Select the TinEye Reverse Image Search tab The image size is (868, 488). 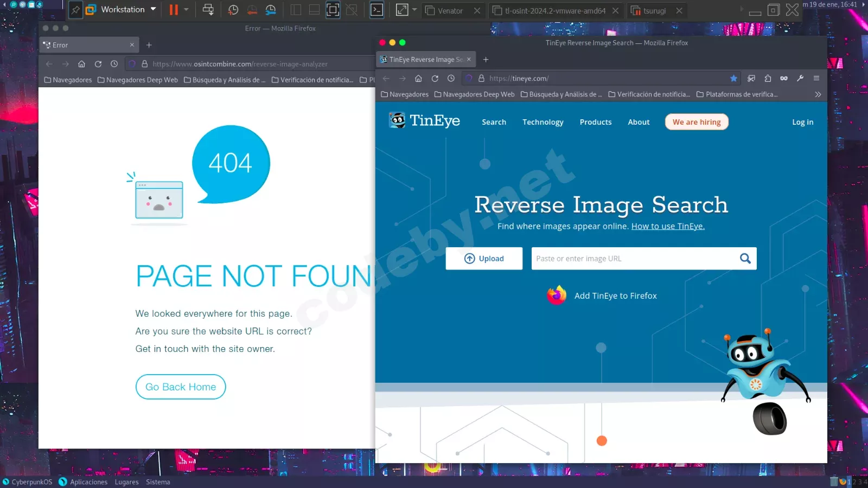point(426,60)
